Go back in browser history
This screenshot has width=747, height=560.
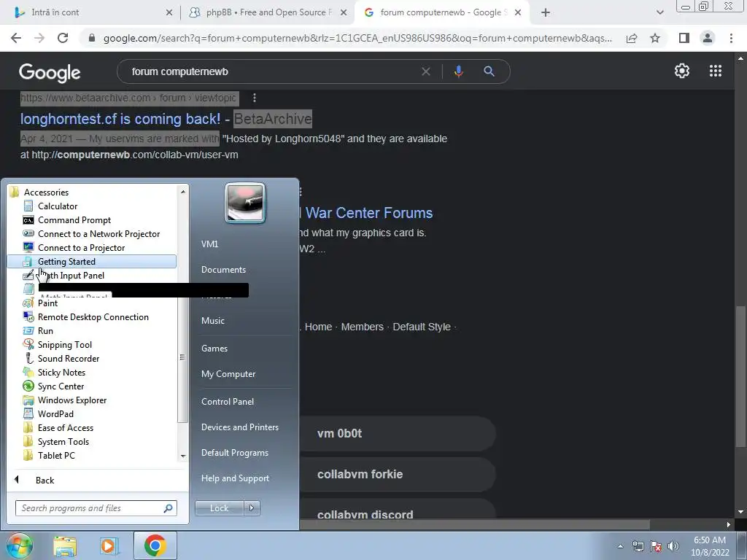click(x=16, y=38)
